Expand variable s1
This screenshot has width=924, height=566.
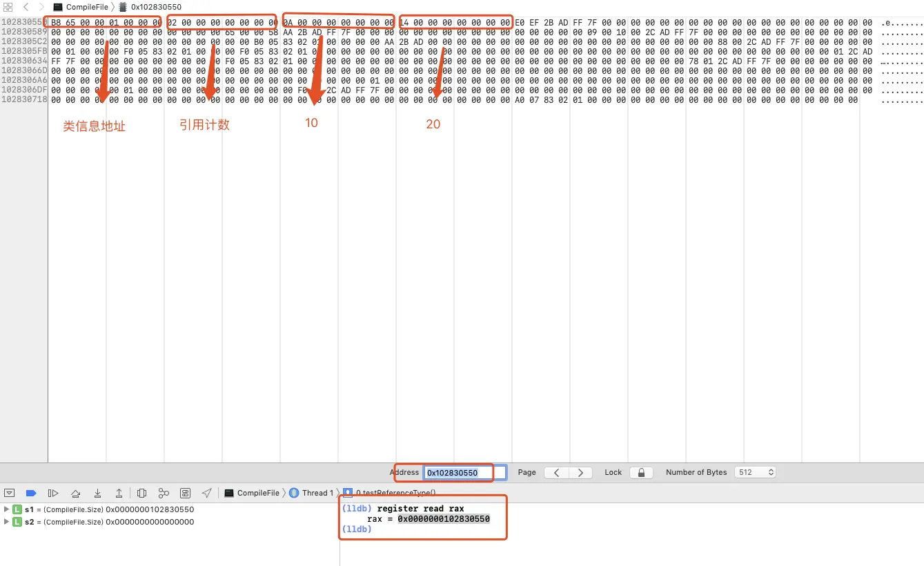pos(7,509)
